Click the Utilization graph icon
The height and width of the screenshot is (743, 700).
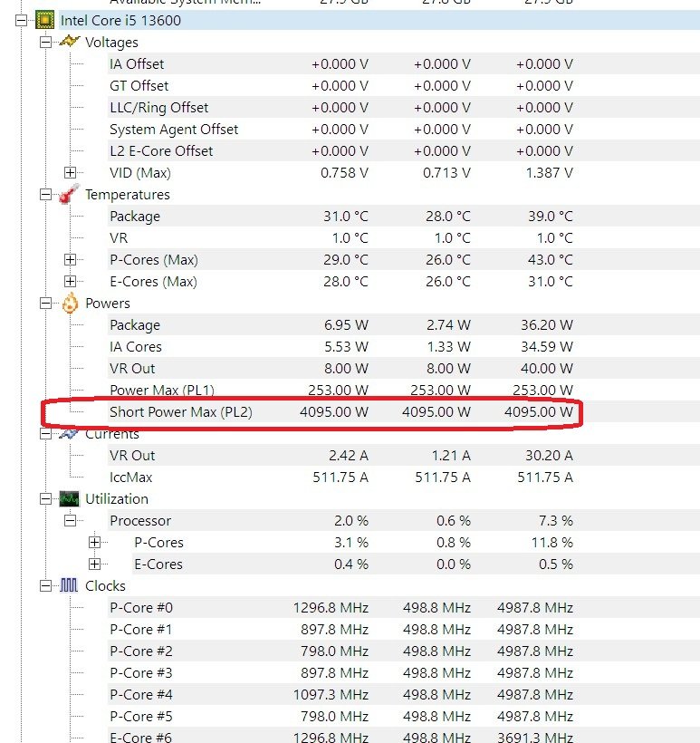(x=69, y=499)
